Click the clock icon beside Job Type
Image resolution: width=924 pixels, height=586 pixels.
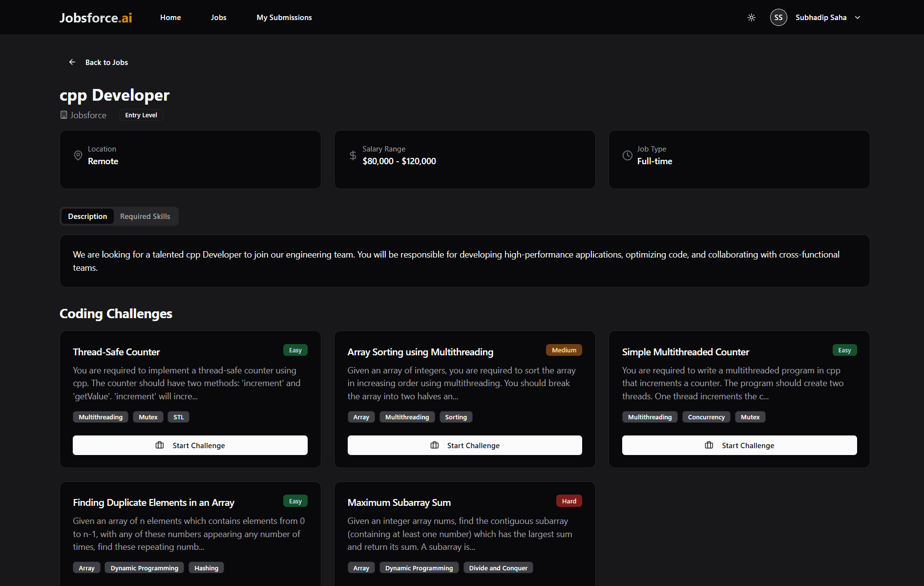tap(627, 155)
